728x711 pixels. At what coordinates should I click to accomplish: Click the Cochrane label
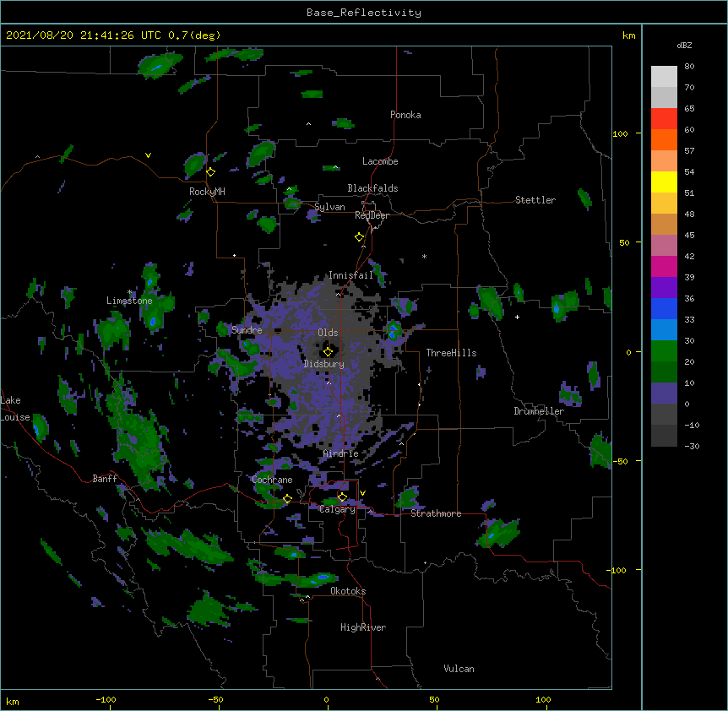coord(272,480)
